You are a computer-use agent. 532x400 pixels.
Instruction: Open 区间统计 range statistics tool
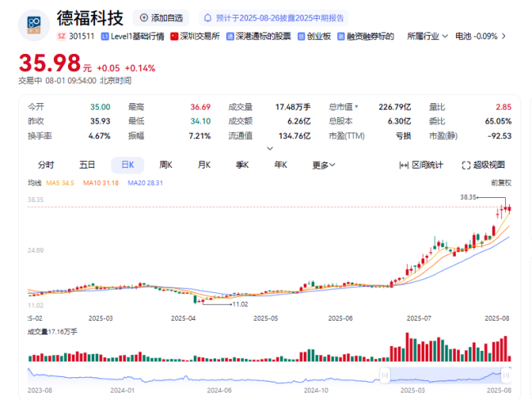421,165
